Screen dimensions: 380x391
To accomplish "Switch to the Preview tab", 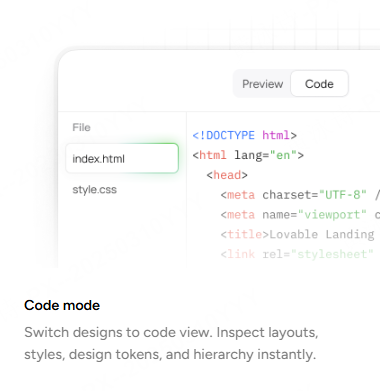I will [262, 84].
